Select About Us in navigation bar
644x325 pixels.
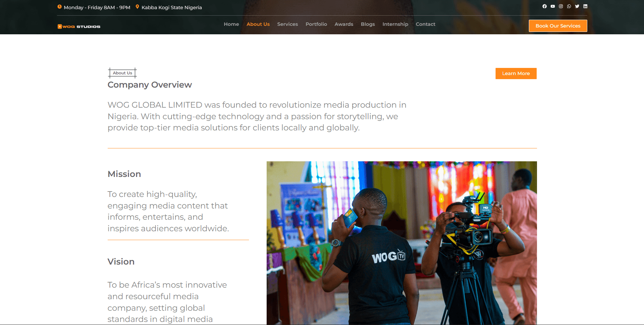258,24
